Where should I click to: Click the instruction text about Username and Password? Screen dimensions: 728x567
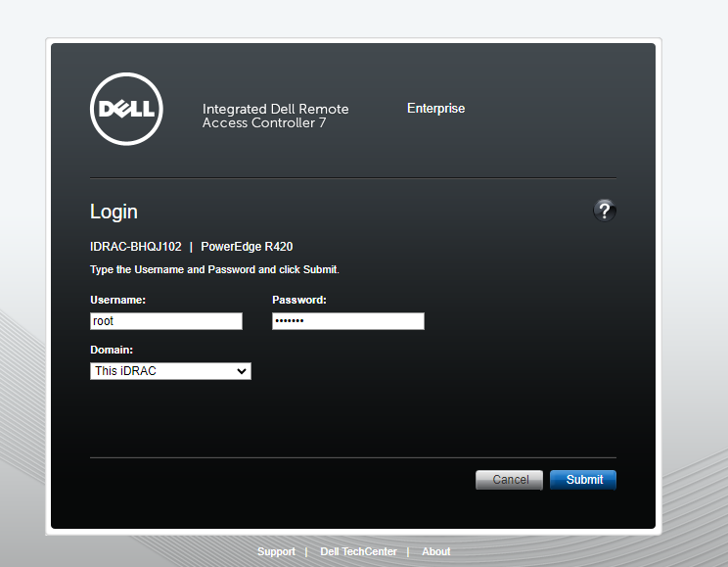click(x=214, y=269)
